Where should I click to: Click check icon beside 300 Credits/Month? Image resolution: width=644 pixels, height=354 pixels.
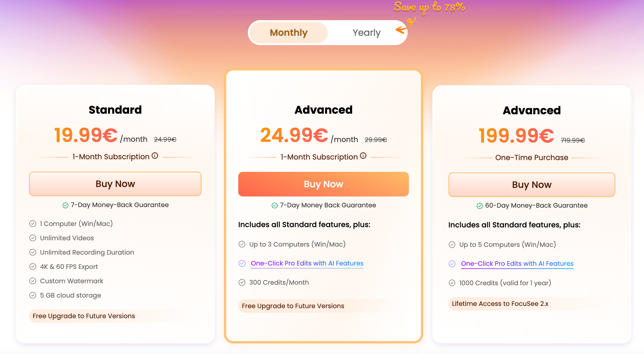tap(242, 282)
